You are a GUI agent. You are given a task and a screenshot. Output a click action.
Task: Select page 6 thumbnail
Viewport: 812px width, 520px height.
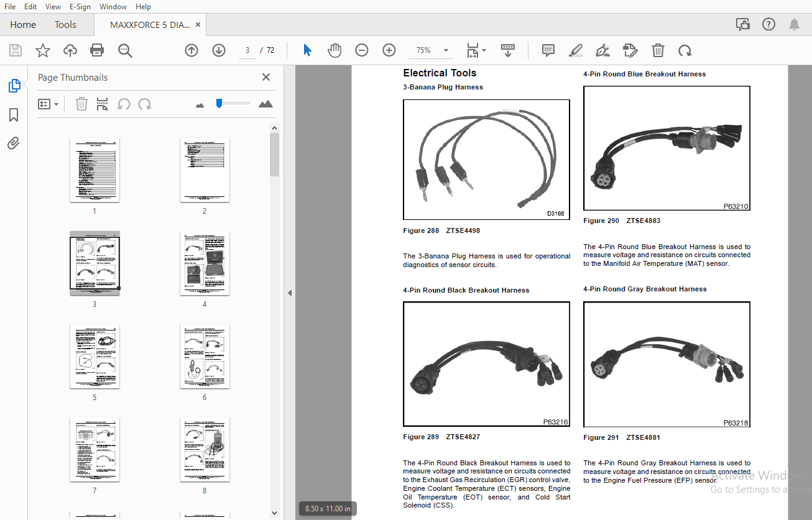[205, 357]
